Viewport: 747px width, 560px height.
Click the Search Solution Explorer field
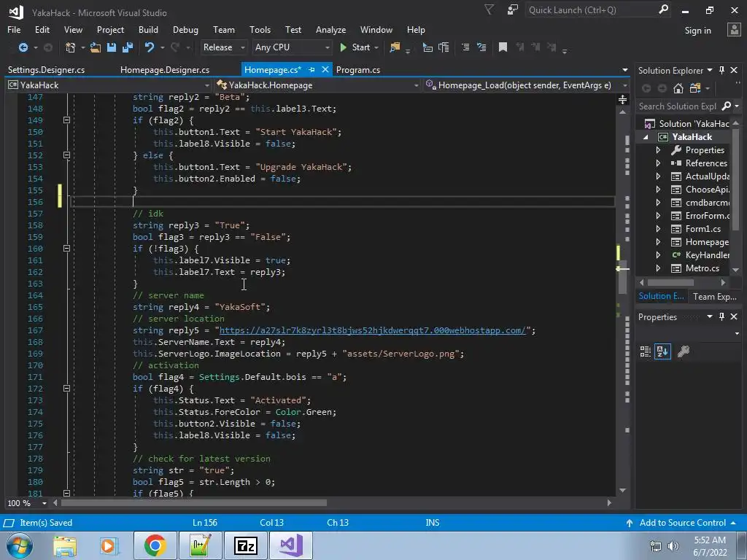pos(677,106)
